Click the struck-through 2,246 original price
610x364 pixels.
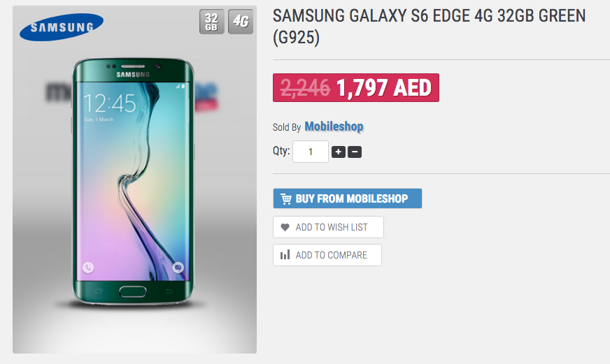click(305, 88)
